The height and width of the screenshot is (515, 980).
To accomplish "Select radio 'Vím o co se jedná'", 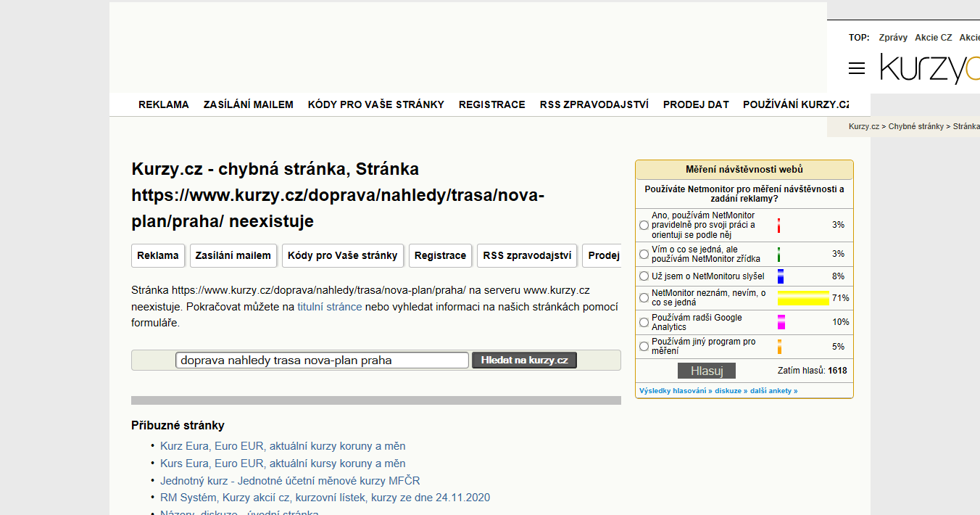I will [644, 255].
